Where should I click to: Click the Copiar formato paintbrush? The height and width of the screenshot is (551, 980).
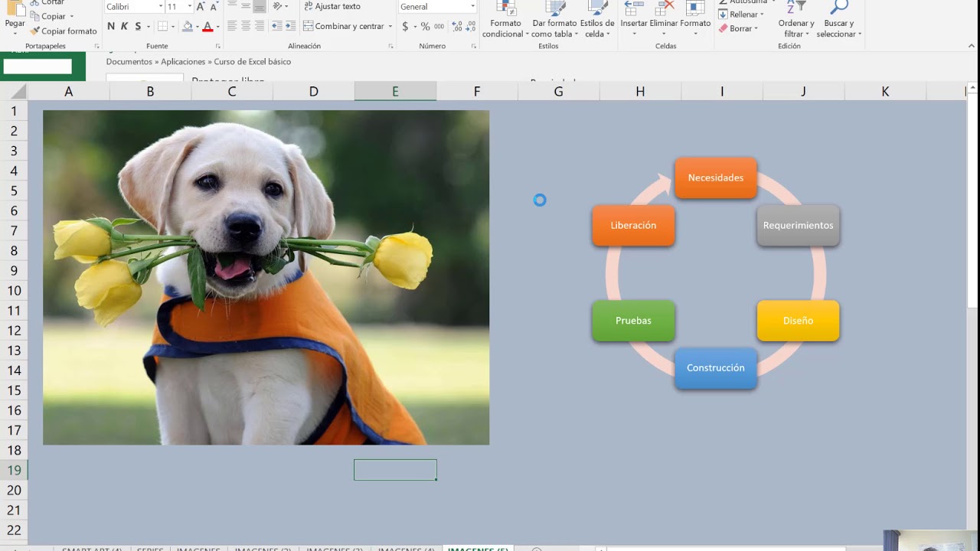(x=64, y=31)
